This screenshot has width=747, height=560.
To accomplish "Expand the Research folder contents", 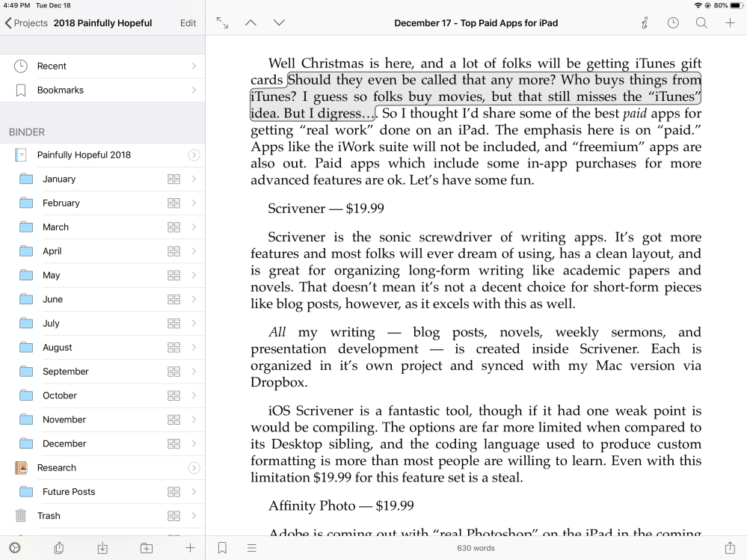I will coord(194,467).
